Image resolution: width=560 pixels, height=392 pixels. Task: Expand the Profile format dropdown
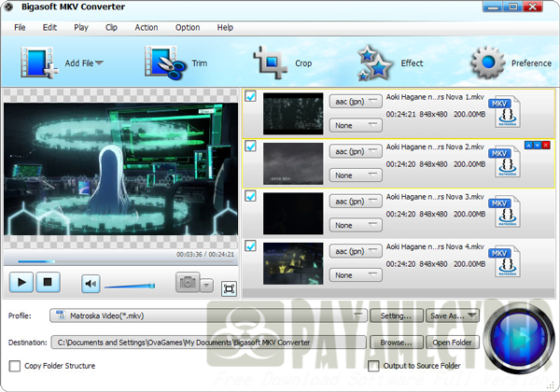coord(357,315)
